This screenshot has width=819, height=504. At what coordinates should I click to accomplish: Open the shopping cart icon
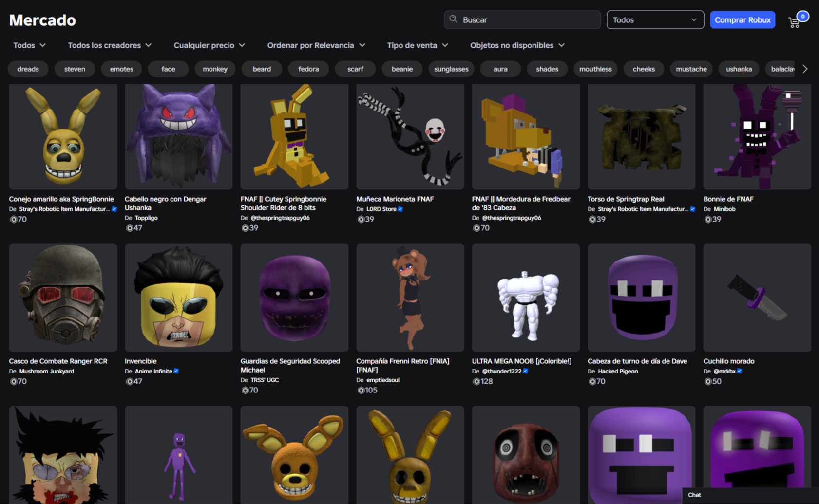(794, 22)
